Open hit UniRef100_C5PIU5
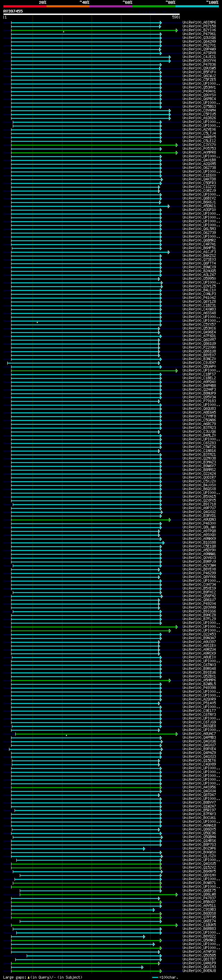Viewport: 222px width, 980px height. [x=199, y=114]
